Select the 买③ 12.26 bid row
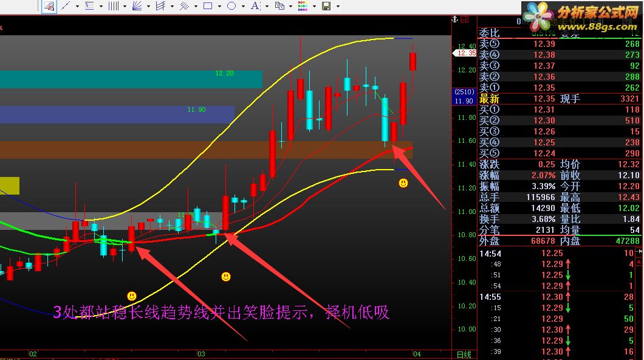The height and width of the screenshot is (360, 644). click(560, 131)
